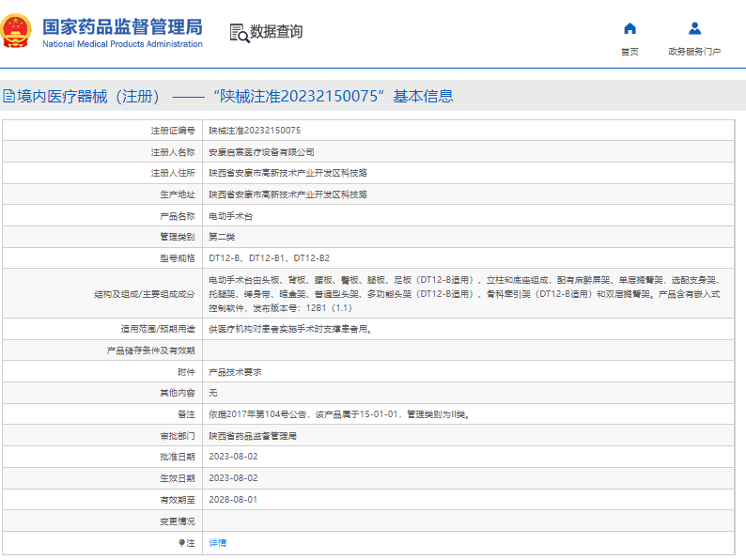The width and height of the screenshot is (746, 560).
Task: Click the 产品技术要求 attachment value
Action: tap(235, 372)
